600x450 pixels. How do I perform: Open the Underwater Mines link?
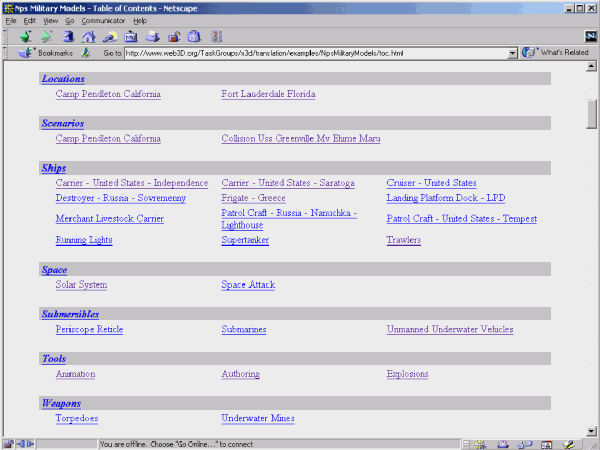(x=259, y=418)
